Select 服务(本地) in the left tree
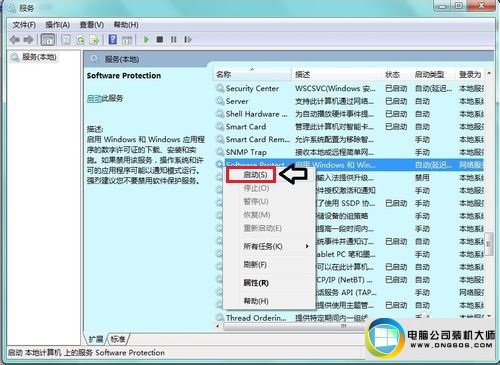 [x=39, y=57]
